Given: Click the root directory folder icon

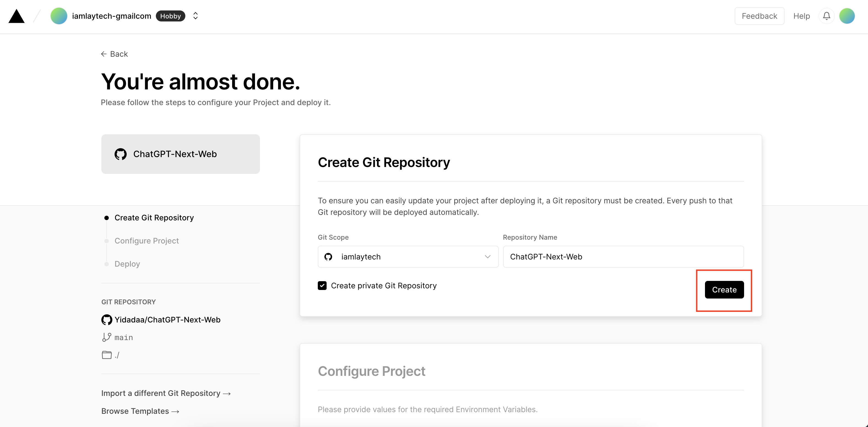Looking at the screenshot, I should click(107, 355).
